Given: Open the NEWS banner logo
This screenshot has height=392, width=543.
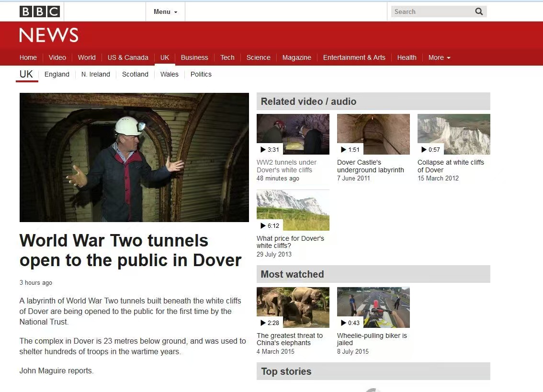Looking at the screenshot, I should tap(49, 35).
